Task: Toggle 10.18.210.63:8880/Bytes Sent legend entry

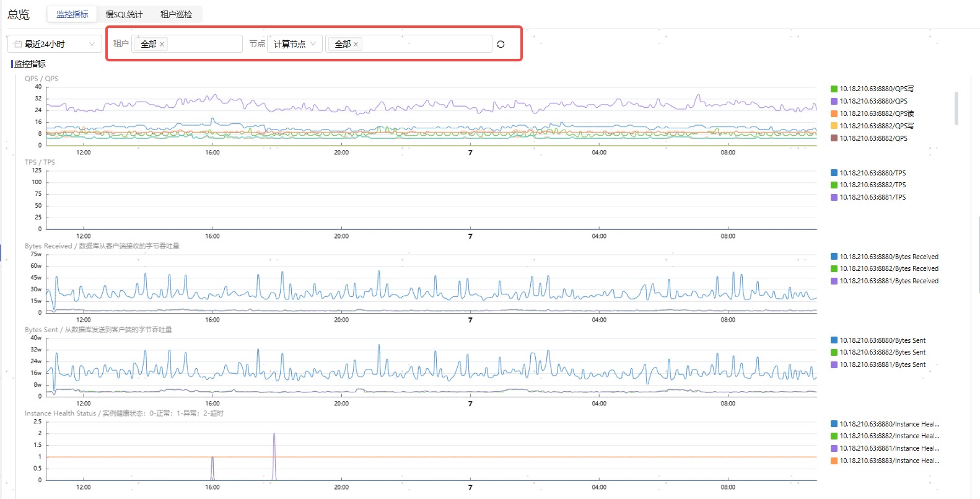Action: [x=878, y=340]
